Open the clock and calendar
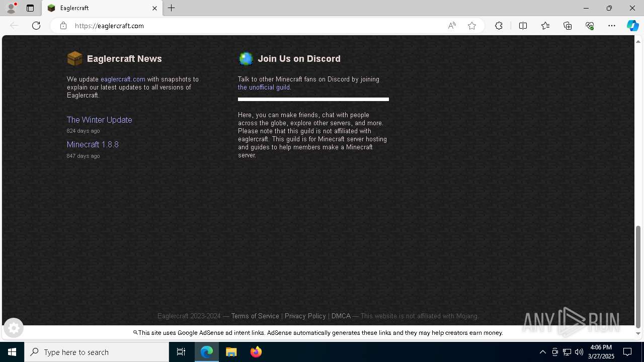Image resolution: width=644 pixels, height=362 pixels. [x=601, y=352]
